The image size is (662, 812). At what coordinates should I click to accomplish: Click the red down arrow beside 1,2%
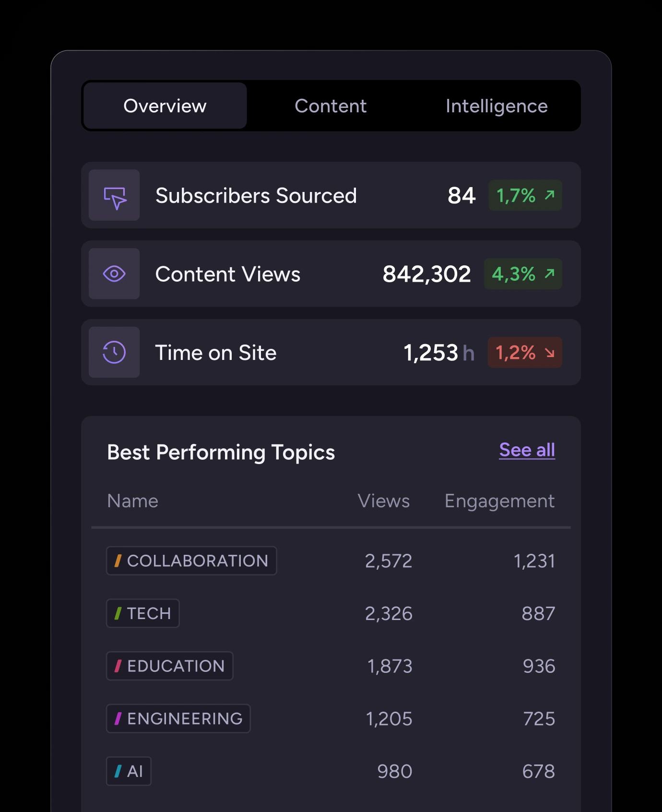[550, 353]
